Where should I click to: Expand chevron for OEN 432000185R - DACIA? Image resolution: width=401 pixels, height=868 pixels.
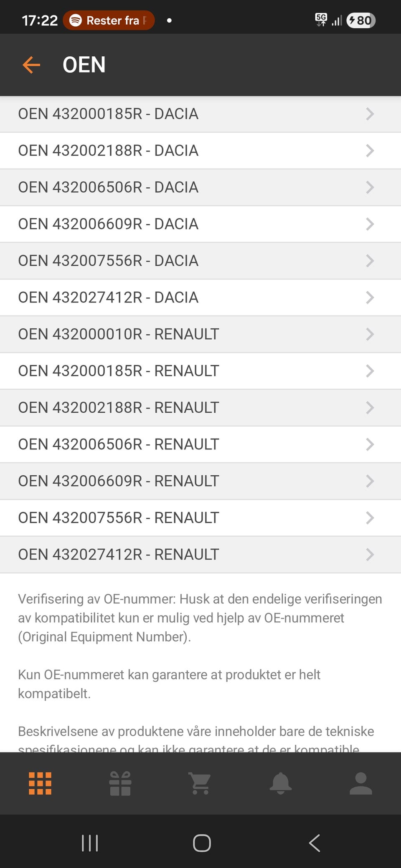pos(370,114)
